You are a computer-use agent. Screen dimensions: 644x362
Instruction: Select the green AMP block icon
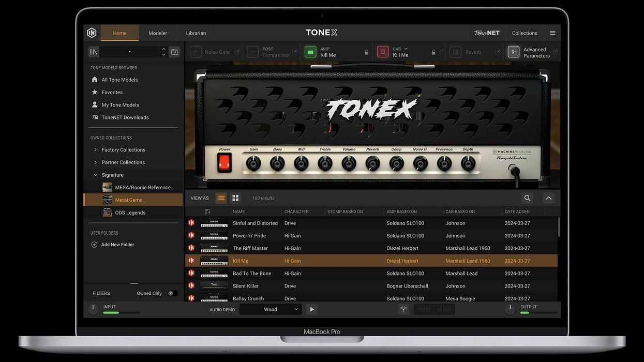(x=310, y=51)
